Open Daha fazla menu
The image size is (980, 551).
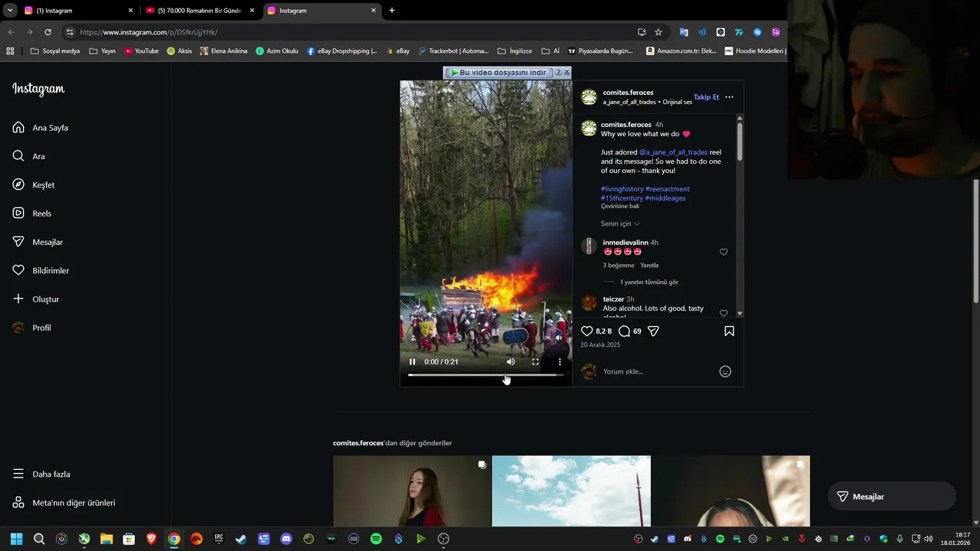click(x=41, y=474)
